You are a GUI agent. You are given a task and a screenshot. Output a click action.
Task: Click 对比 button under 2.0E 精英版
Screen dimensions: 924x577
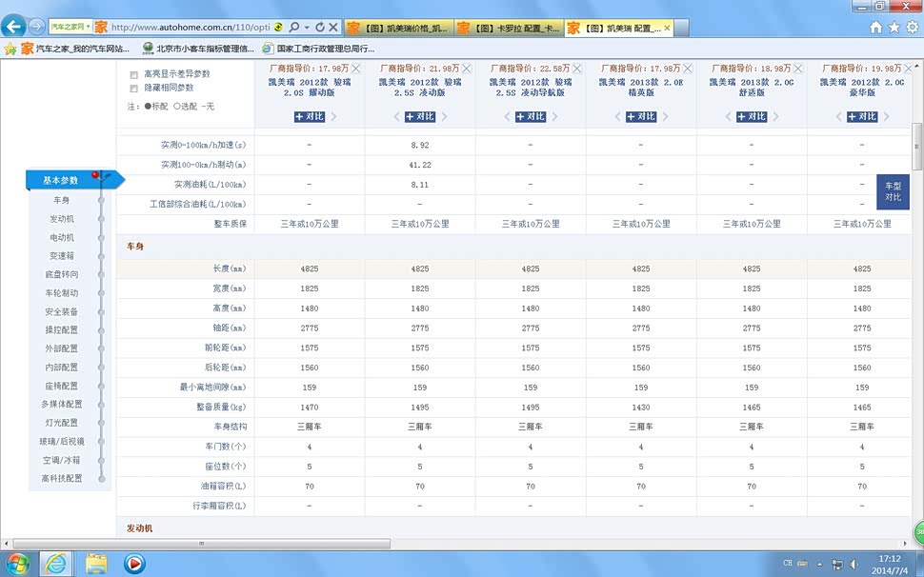(640, 116)
